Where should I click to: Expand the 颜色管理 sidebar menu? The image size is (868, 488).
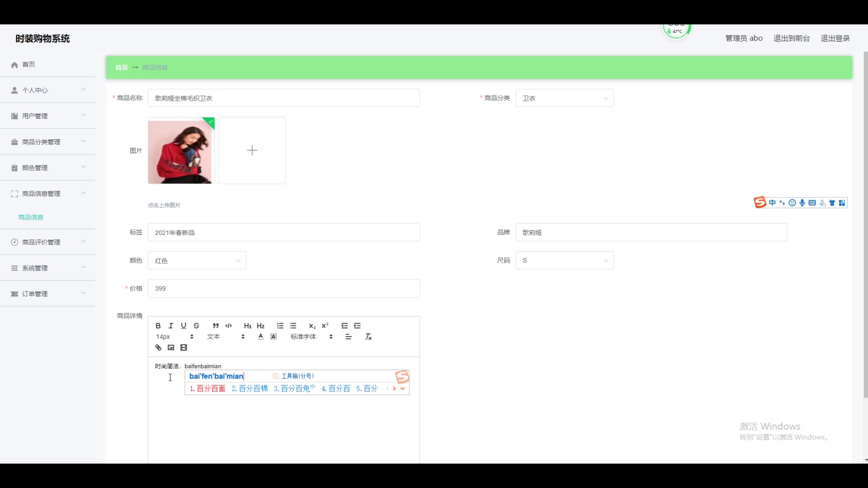pyautogui.click(x=47, y=168)
